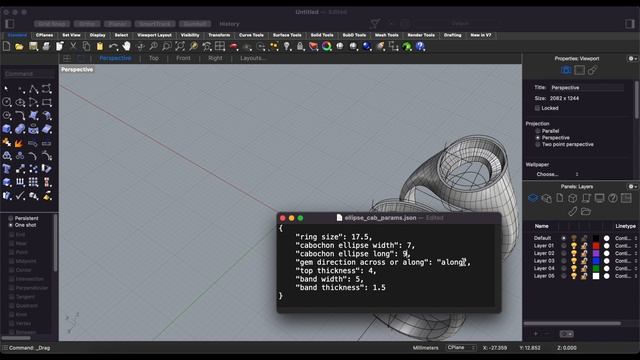The height and width of the screenshot is (360, 640).
Task: Click the blue color swatch for Layer 03
Action: [x=596, y=261]
